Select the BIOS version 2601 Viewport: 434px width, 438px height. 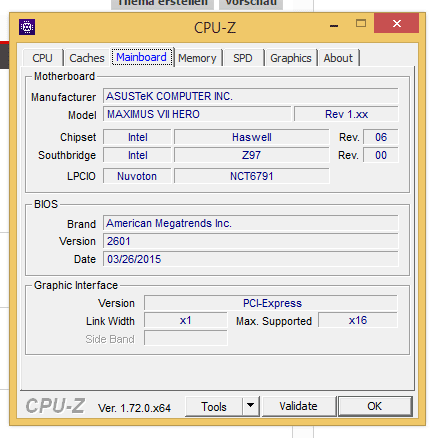coord(251,241)
